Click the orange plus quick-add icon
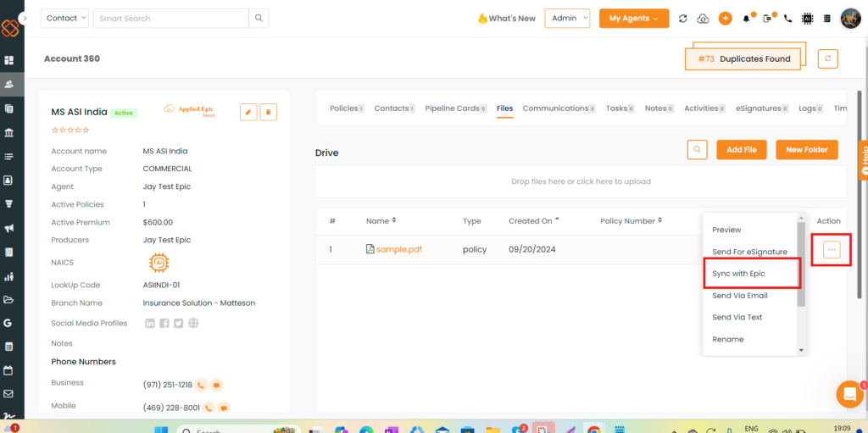Screen dimensions: 868x433 [x=726, y=19]
